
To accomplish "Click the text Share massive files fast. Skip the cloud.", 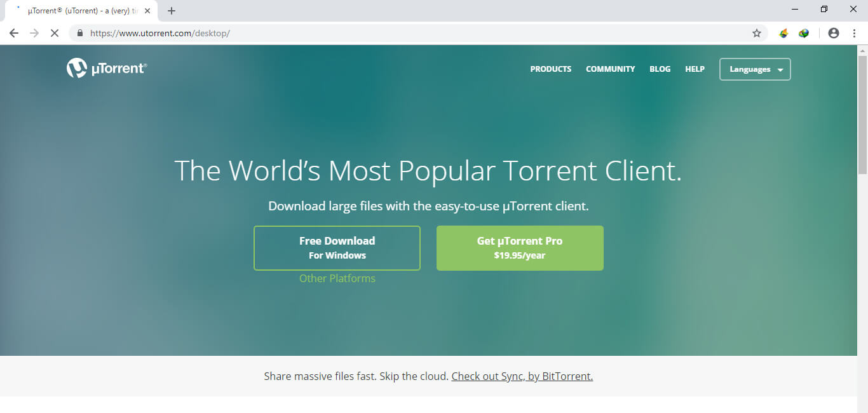I will (x=356, y=376).
